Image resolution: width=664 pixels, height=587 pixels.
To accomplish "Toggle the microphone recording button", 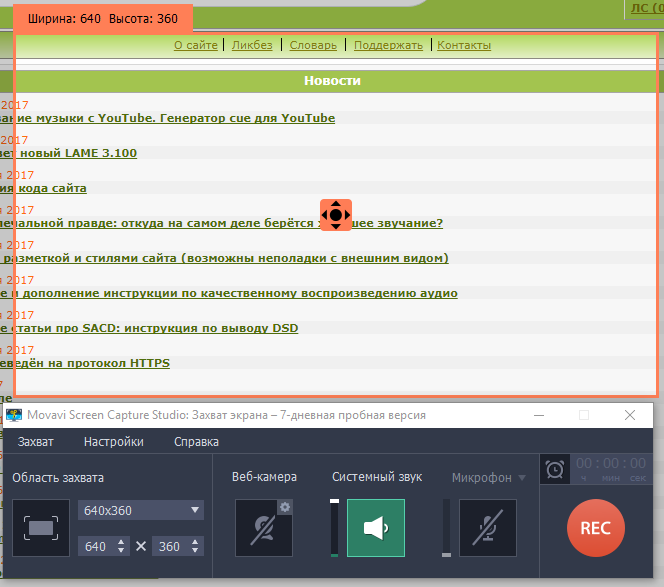I will (488, 528).
